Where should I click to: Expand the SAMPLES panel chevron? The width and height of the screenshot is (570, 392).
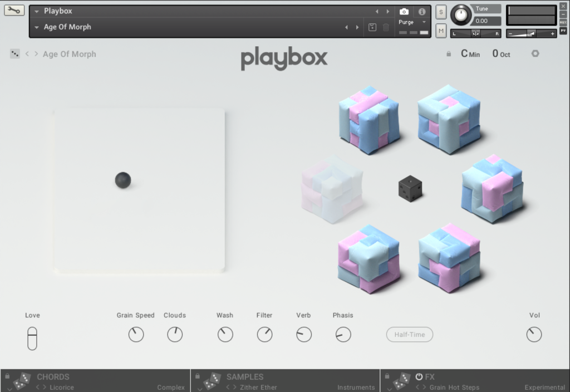pos(200,389)
